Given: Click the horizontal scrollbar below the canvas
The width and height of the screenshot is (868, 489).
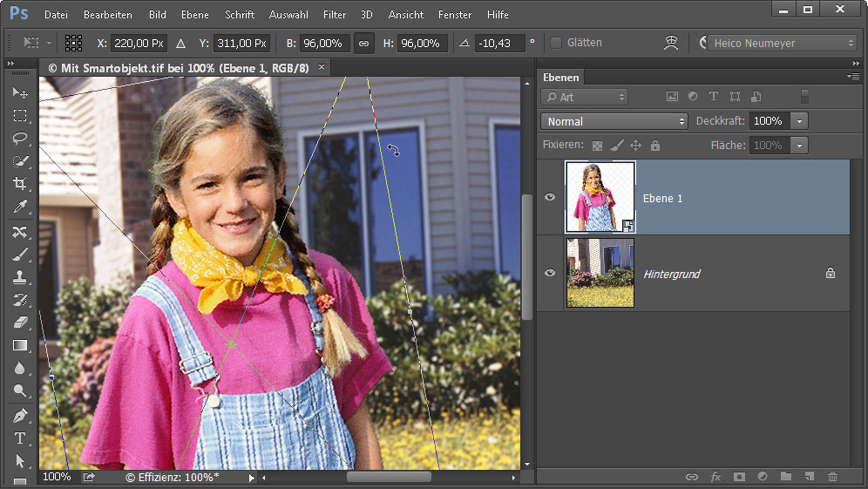Looking at the screenshot, I should [x=389, y=477].
